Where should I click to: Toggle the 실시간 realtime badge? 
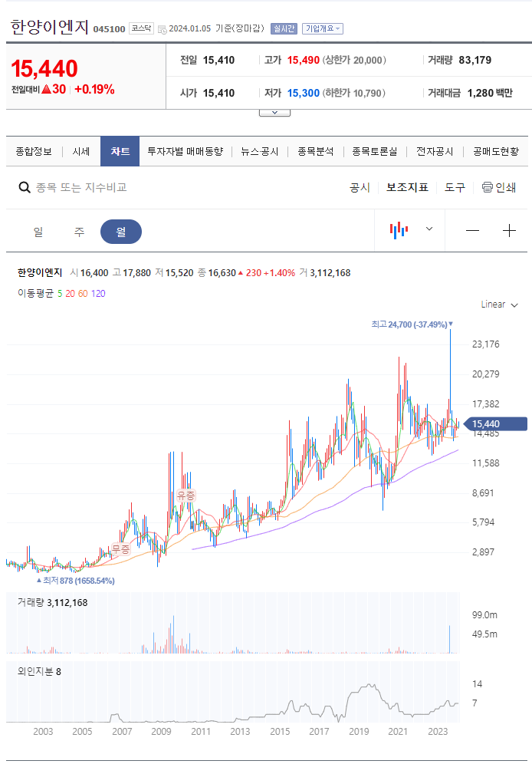[x=284, y=28]
